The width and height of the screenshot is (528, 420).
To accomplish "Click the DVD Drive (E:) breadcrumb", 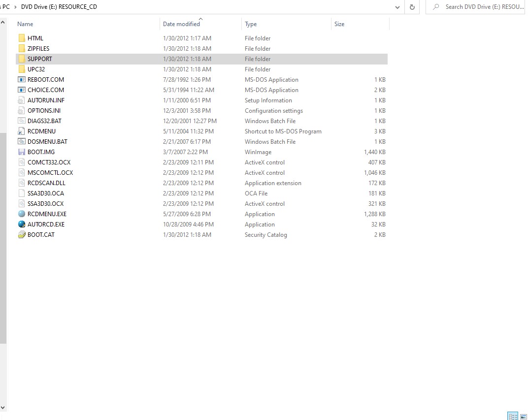I will click(x=59, y=7).
